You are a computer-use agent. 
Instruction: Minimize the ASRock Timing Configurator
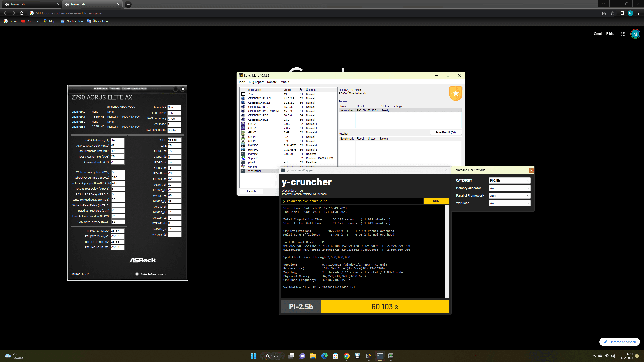pyautogui.click(x=176, y=89)
